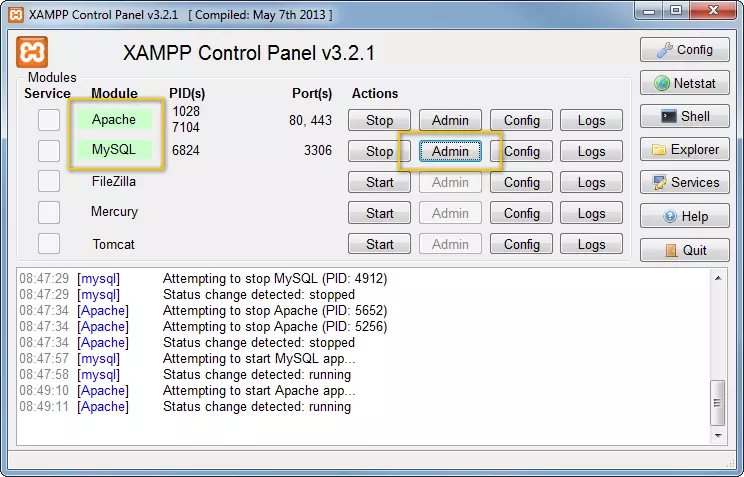Click the disabled Mercury Admin button
The height and width of the screenshot is (477, 744).
[450, 213]
